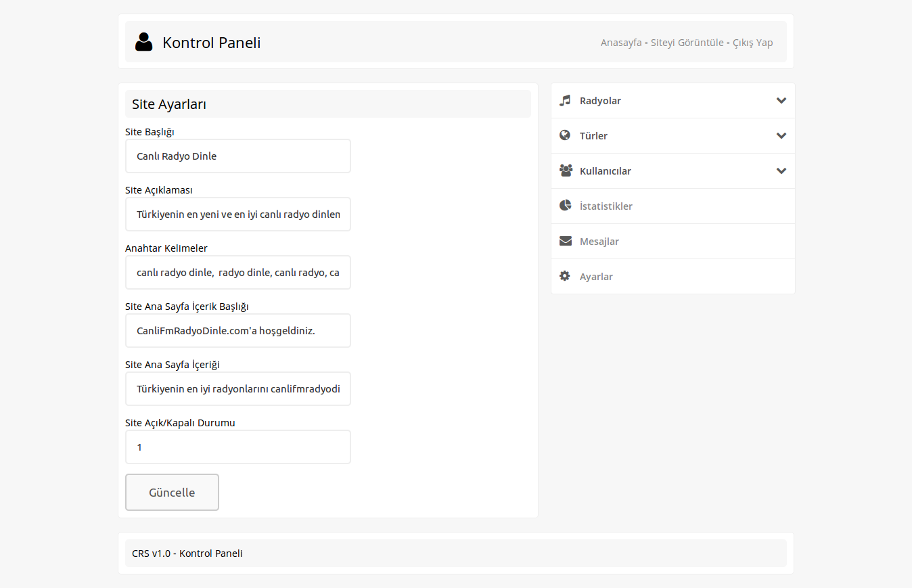Image resolution: width=912 pixels, height=588 pixels.
Task: Click the music note icon for Radyolar
Action: (x=565, y=100)
